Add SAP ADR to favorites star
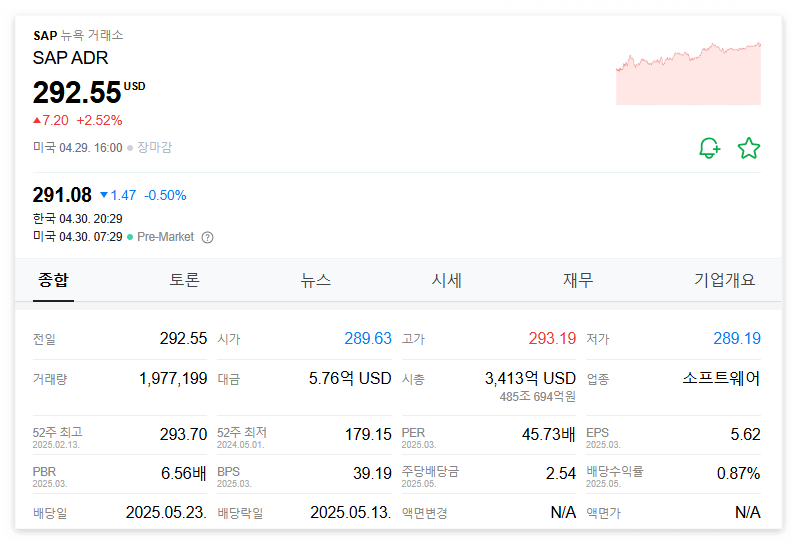 749,148
